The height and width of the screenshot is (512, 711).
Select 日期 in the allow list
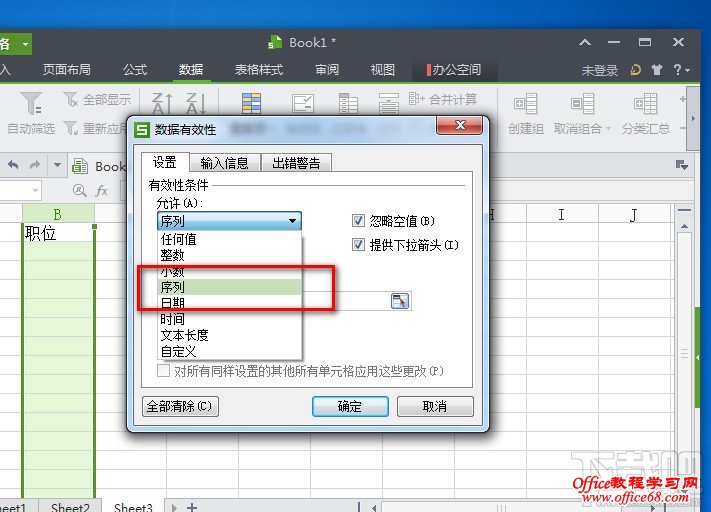(x=229, y=303)
